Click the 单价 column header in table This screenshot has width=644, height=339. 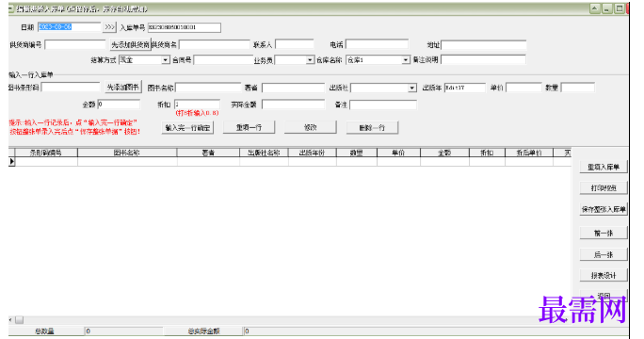398,153
